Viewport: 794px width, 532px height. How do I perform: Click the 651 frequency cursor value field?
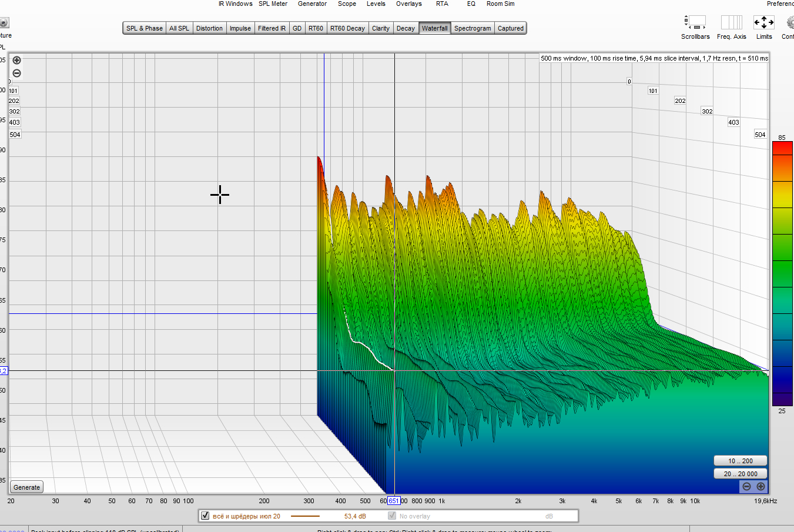[x=394, y=501]
